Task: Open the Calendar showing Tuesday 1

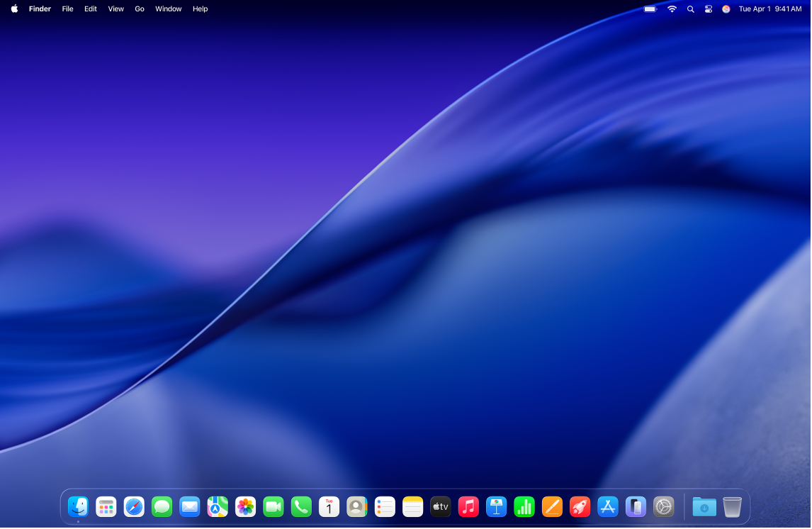Action: click(329, 506)
